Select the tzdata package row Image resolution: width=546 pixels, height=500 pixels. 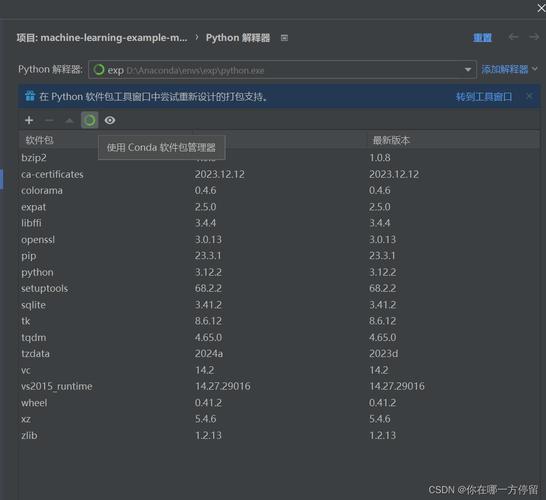point(279,354)
